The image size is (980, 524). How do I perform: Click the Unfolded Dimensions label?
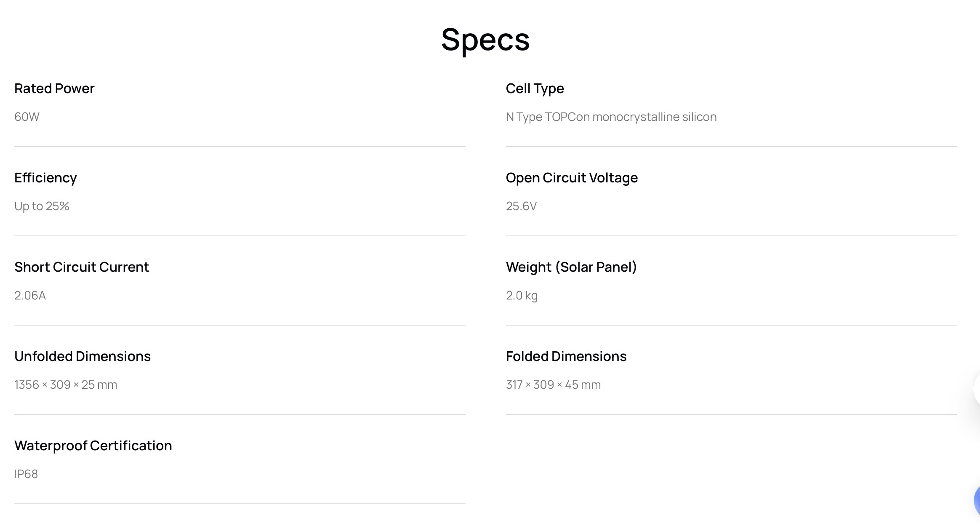click(83, 356)
